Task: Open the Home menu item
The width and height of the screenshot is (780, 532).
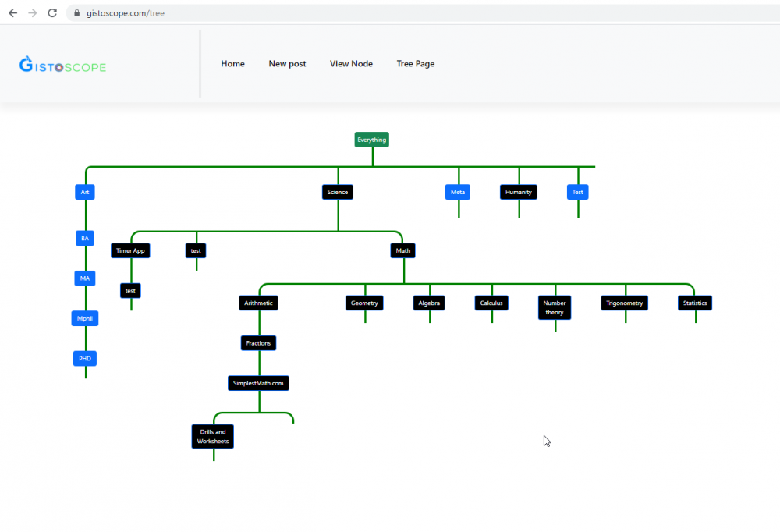Action: click(232, 64)
